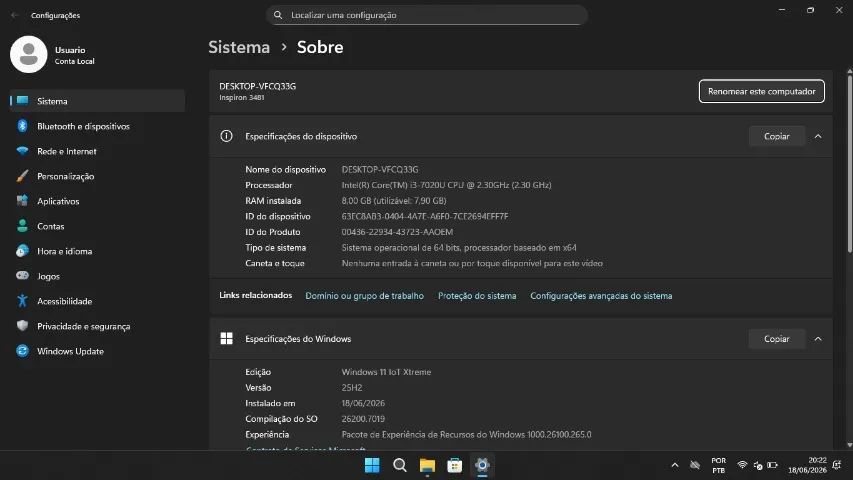Copy the device specifications

pyautogui.click(x=777, y=137)
